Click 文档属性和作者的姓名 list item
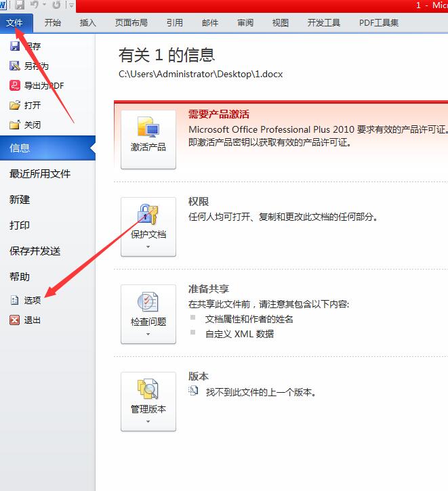The image size is (448, 491). [249, 319]
